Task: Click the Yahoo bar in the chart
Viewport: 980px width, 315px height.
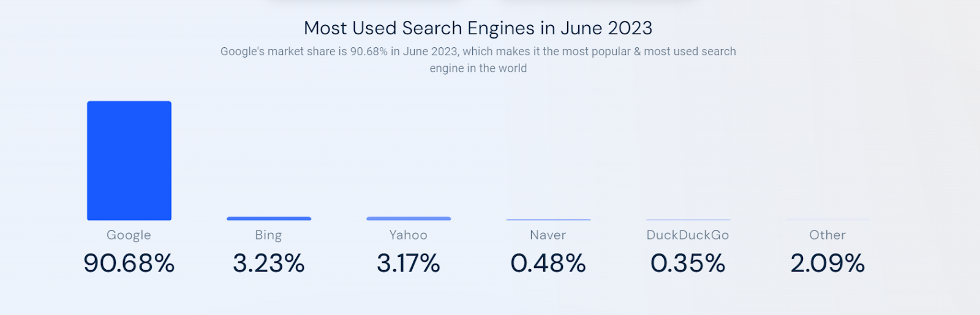Action: [409, 218]
